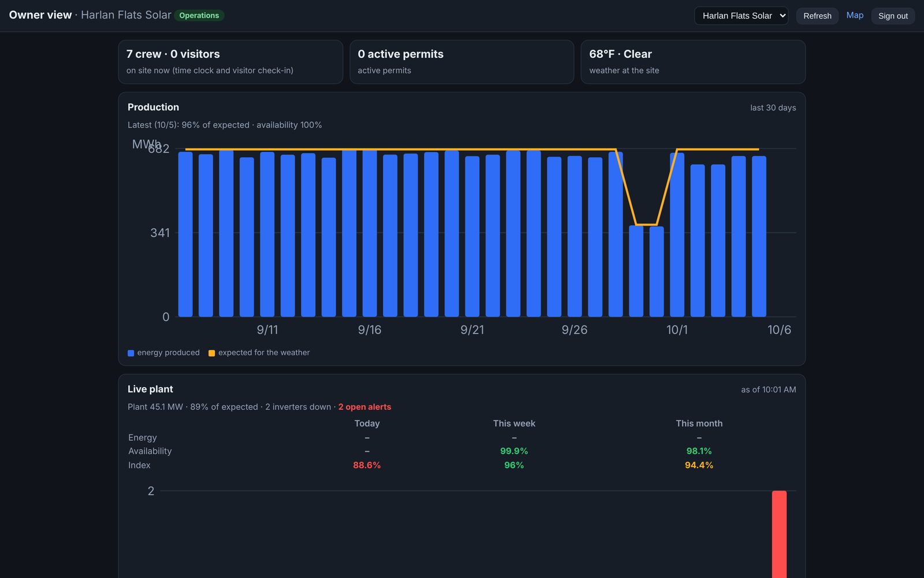The height and width of the screenshot is (578, 924).
Task: Click the Operations badge
Action: 199,16
